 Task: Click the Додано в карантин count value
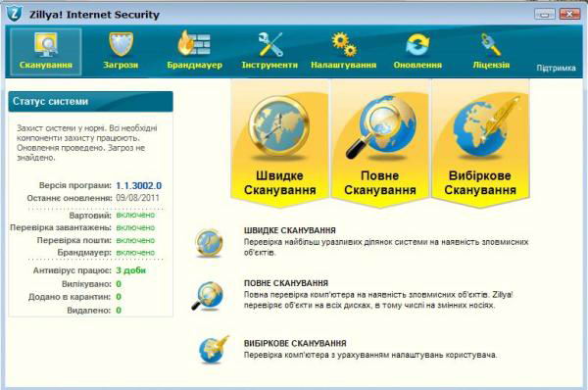tap(119, 297)
